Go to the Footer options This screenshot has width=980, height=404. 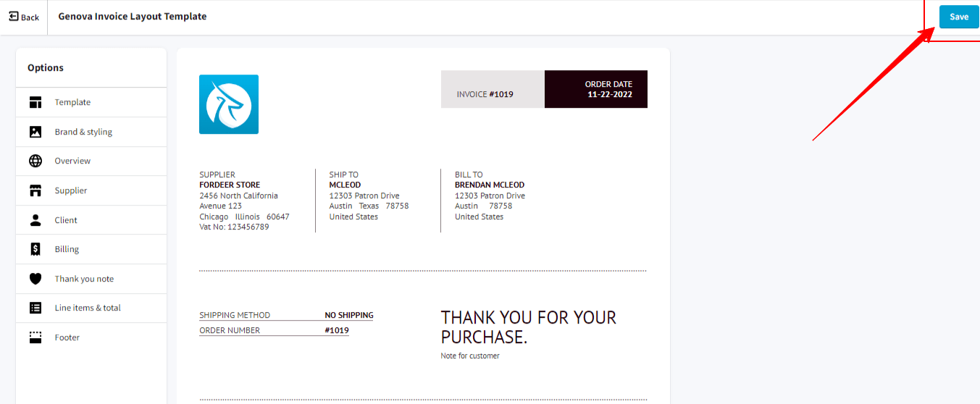pyautogui.click(x=91, y=337)
